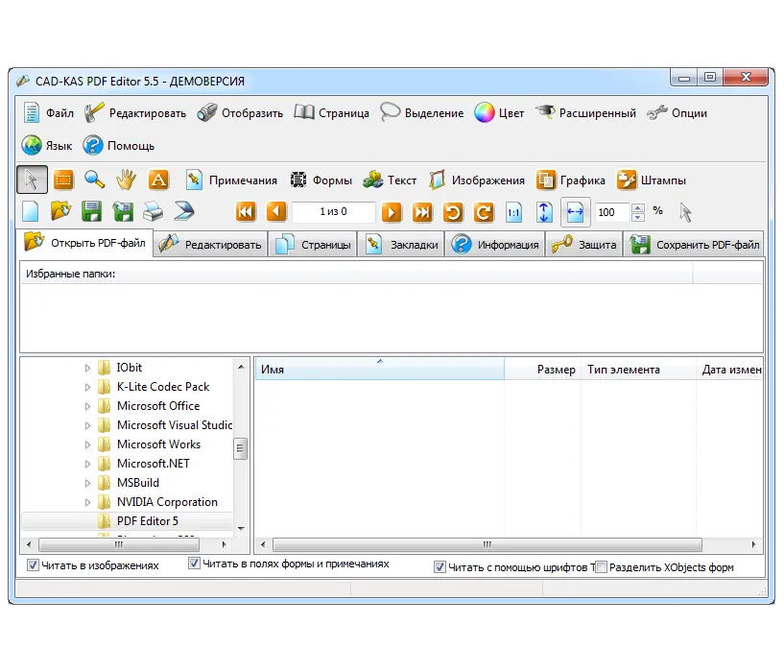The height and width of the screenshot is (672, 784).
Task: Expand the Microsoft Office folder
Action: click(x=87, y=406)
